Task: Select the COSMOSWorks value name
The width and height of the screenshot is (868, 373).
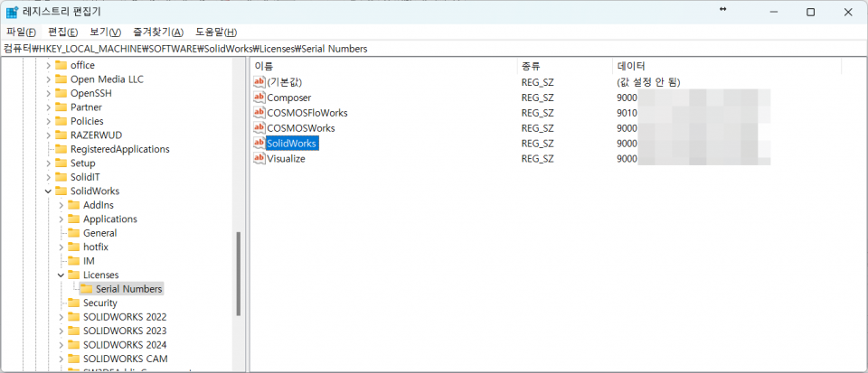Action: [x=300, y=128]
